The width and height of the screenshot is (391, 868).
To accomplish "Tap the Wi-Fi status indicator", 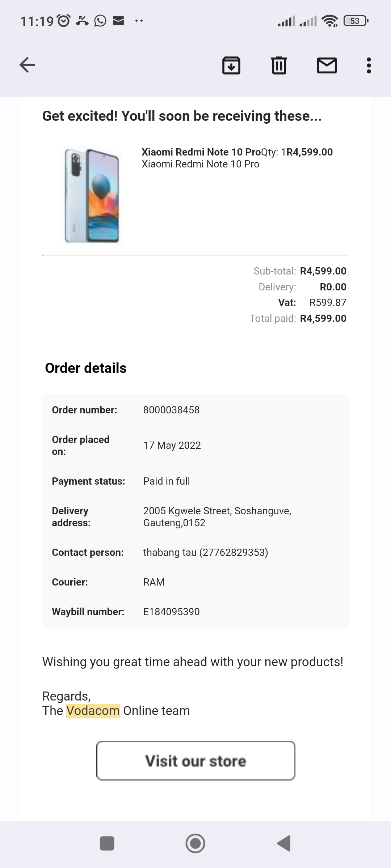I will click(330, 20).
